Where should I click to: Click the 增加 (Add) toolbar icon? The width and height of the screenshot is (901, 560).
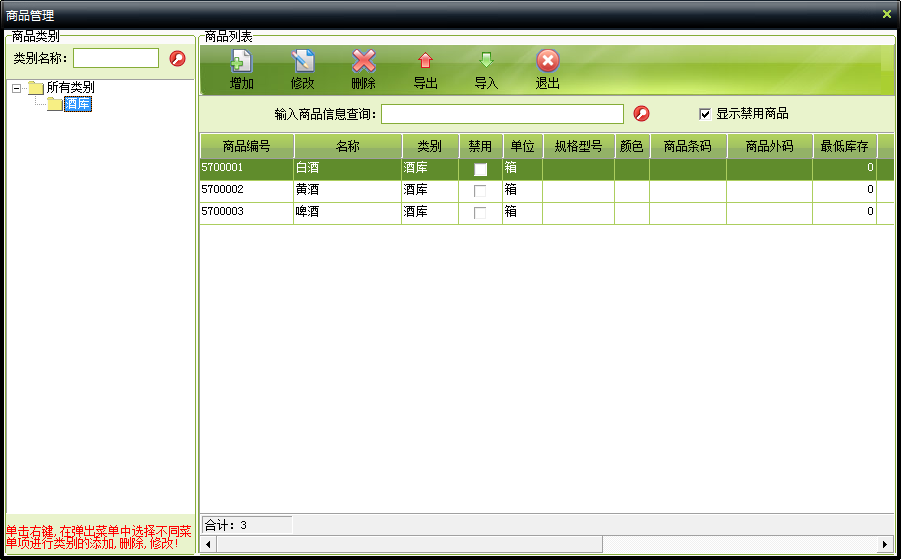coord(241,62)
